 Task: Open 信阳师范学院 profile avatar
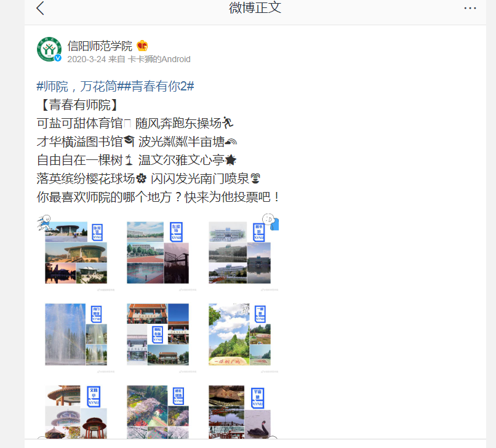tap(49, 49)
